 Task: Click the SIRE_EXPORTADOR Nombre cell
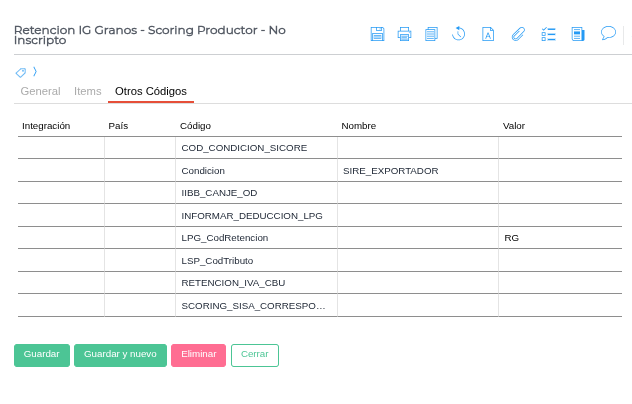click(417, 171)
